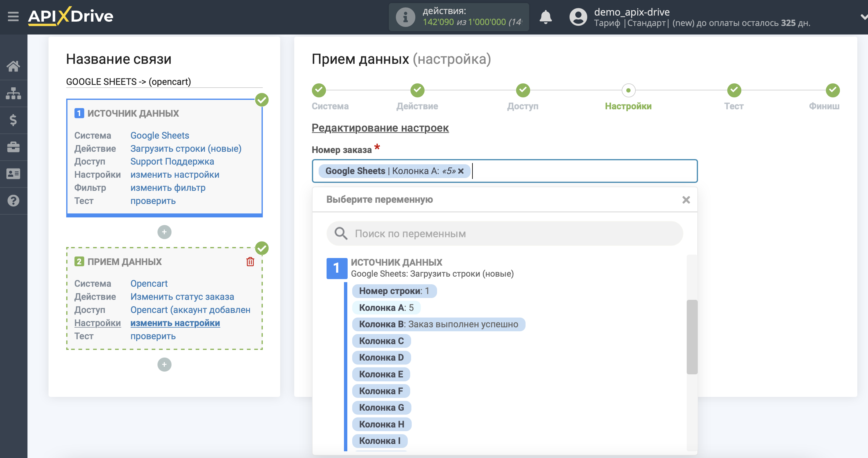The width and height of the screenshot is (868, 458).
Task: Click the actions info icon
Action: pyautogui.click(x=405, y=17)
